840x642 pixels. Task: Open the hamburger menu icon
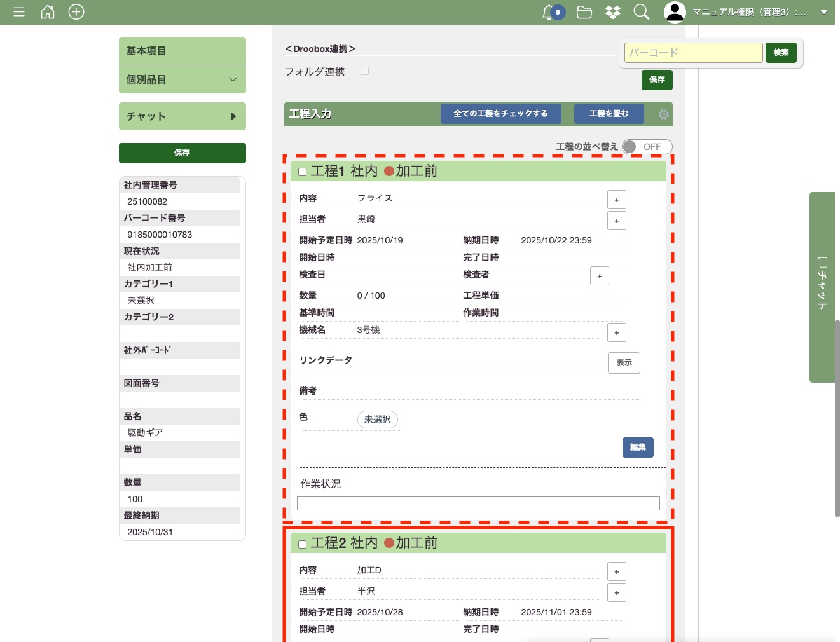click(x=19, y=12)
